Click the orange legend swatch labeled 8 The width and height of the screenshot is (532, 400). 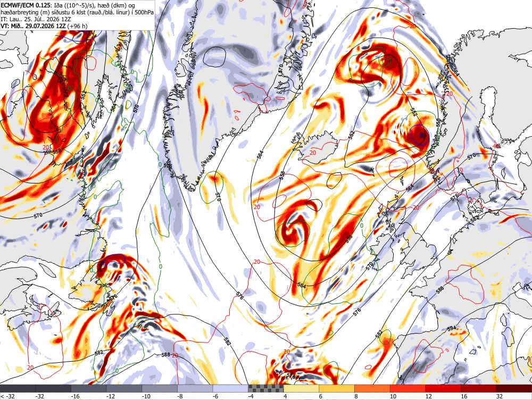(372, 388)
